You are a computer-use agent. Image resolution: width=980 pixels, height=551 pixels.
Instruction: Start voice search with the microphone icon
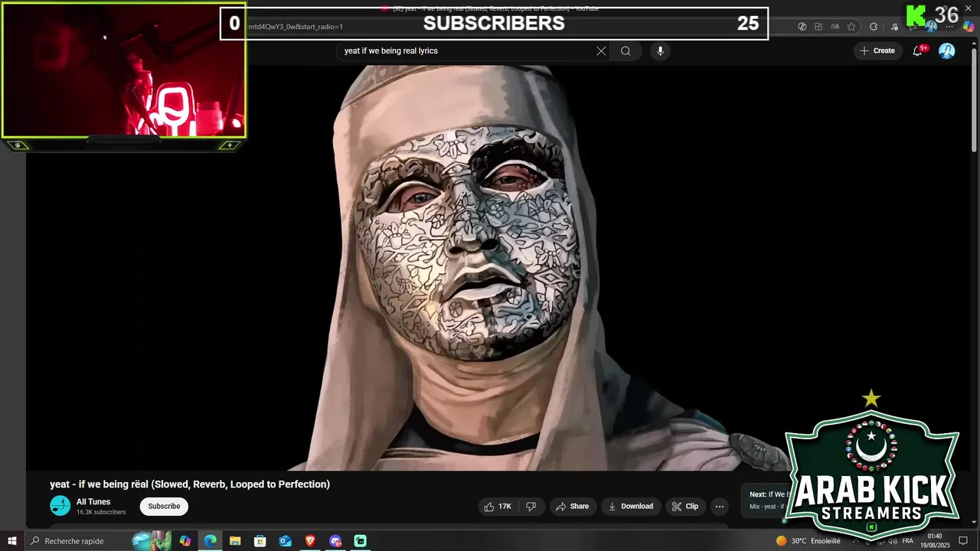660,51
